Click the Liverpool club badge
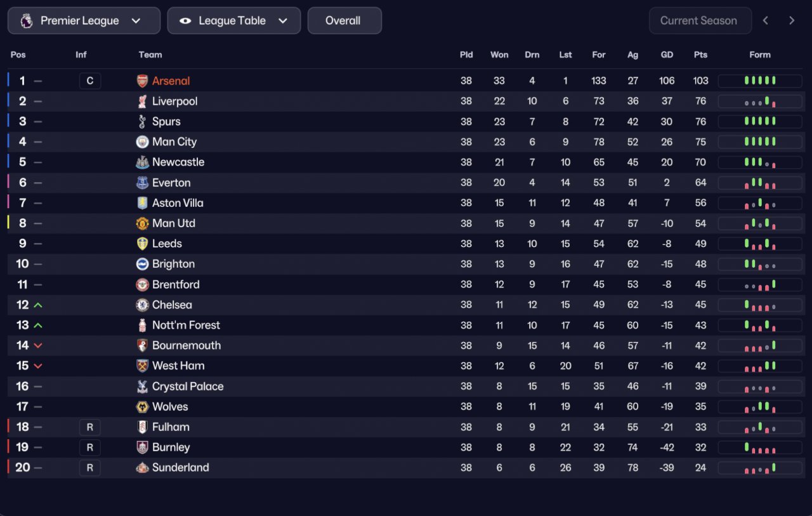The image size is (812, 516). click(142, 102)
